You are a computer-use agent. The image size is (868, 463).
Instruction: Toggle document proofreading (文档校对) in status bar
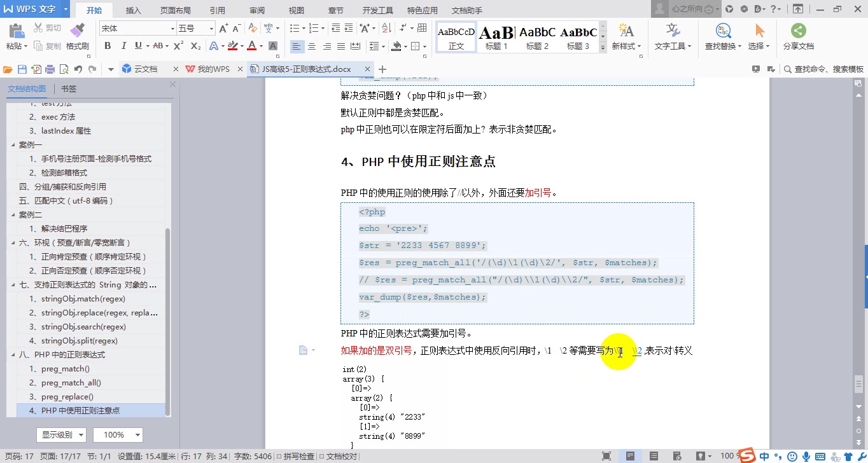pyautogui.click(x=337, y=456)
